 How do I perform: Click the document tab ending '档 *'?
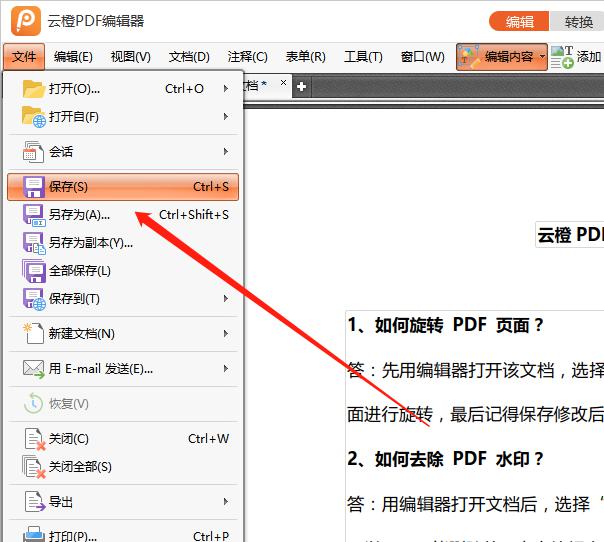click(266, 86)
